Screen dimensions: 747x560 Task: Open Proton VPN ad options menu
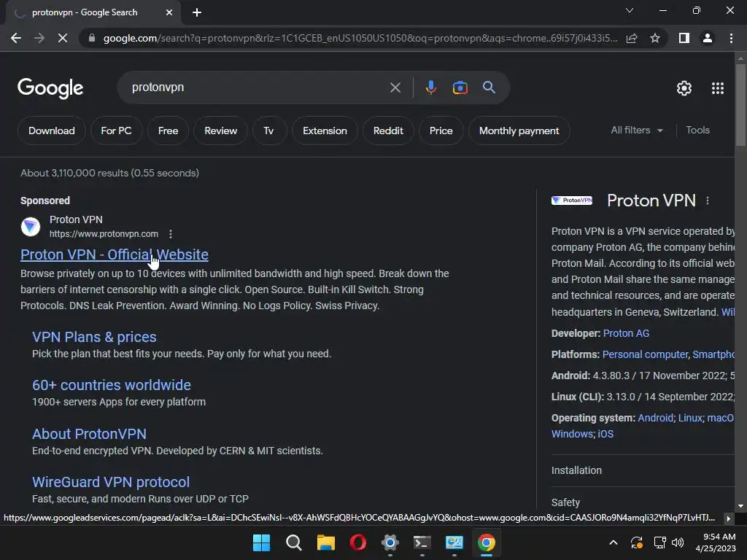[171, 234]
